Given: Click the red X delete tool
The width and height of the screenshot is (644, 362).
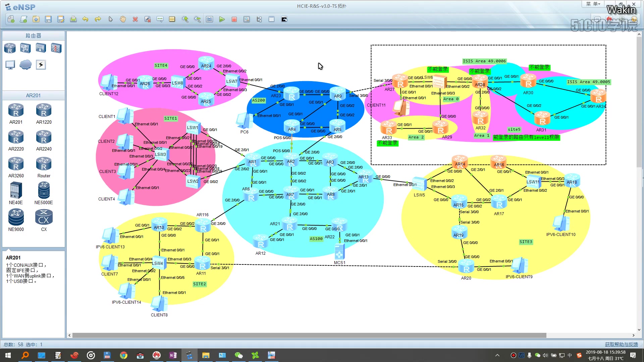Looking at the screenshot, I should [135, 19].
